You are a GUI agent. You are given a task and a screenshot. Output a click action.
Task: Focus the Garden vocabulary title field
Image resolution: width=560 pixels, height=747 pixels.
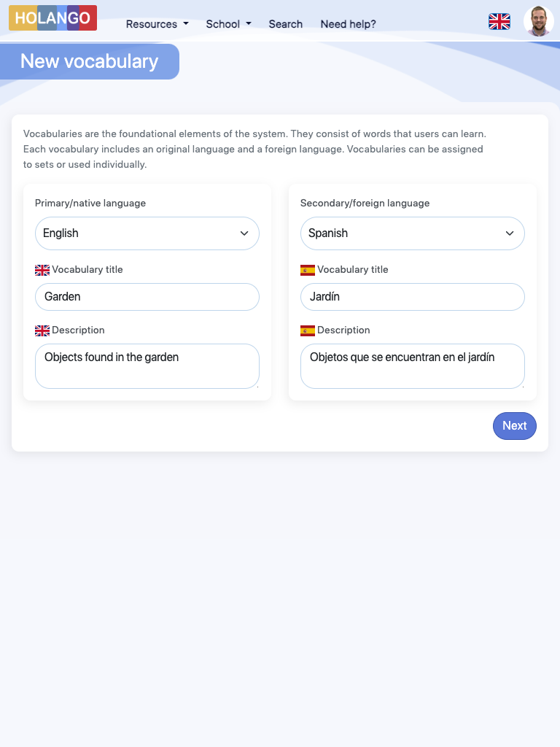(147, 297)
